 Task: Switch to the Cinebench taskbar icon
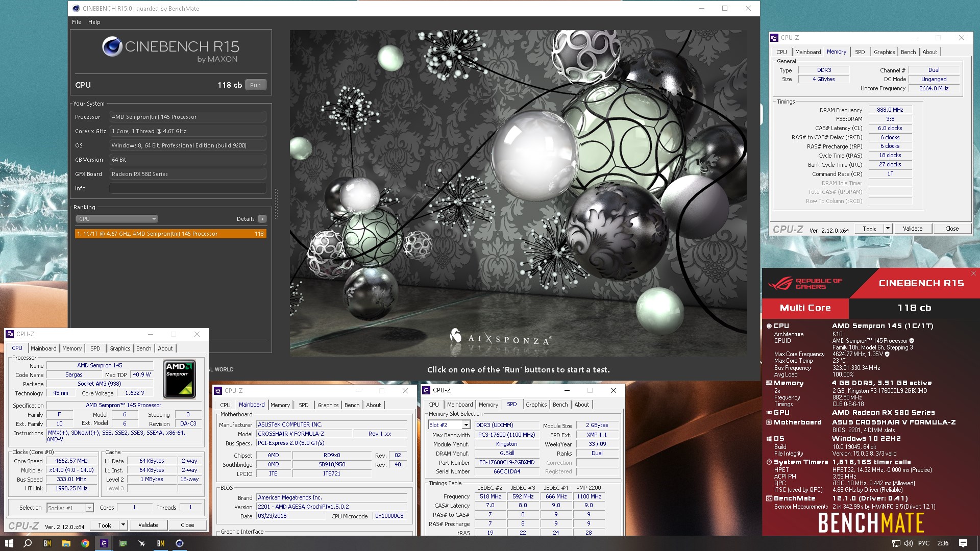pyautogui.click(x=179, y=543)
